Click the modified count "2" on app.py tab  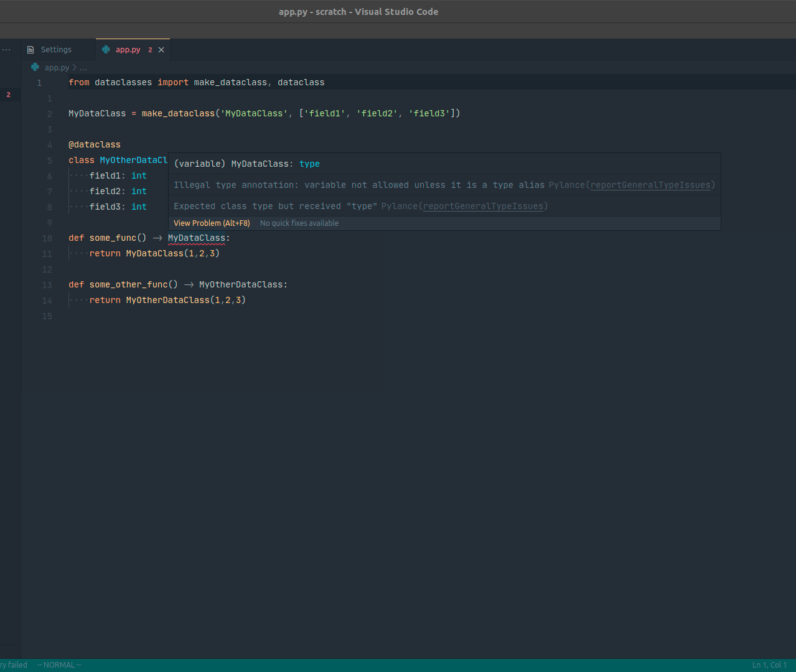(149, 50)
